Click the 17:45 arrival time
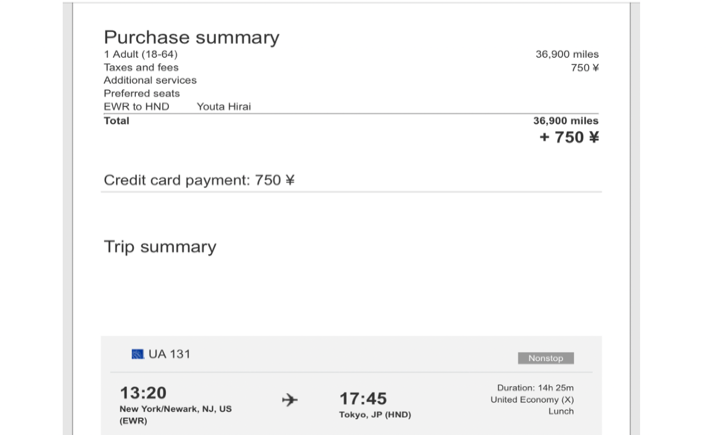Image resolution: width=728 pixels, height=435 pixels. (x=363, y=398)
